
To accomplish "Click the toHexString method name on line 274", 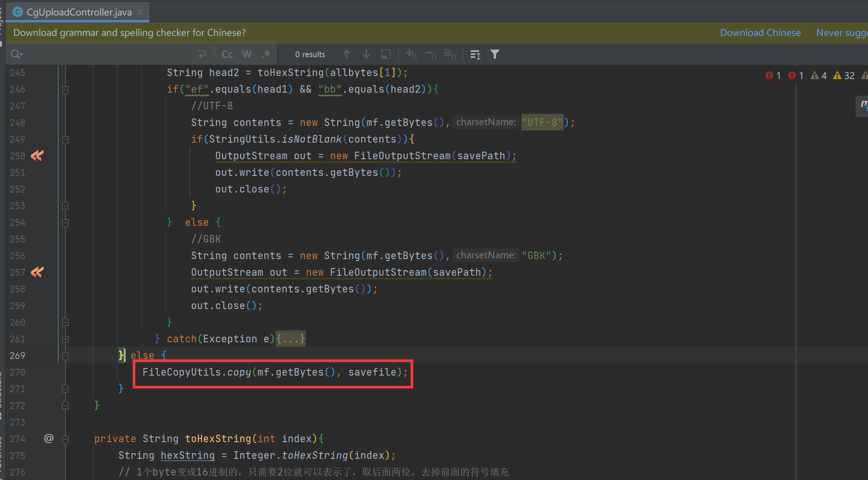I will (218, 439).
